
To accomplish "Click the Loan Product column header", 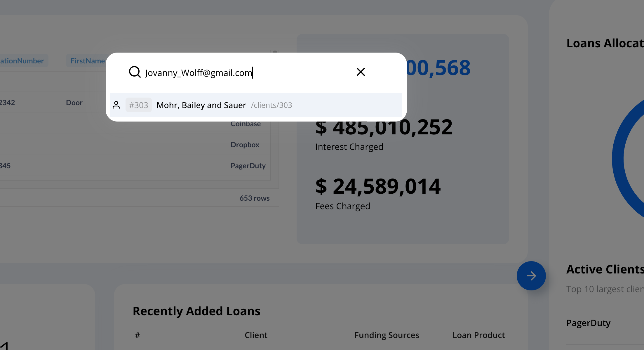I will click(x=479, y=335).
